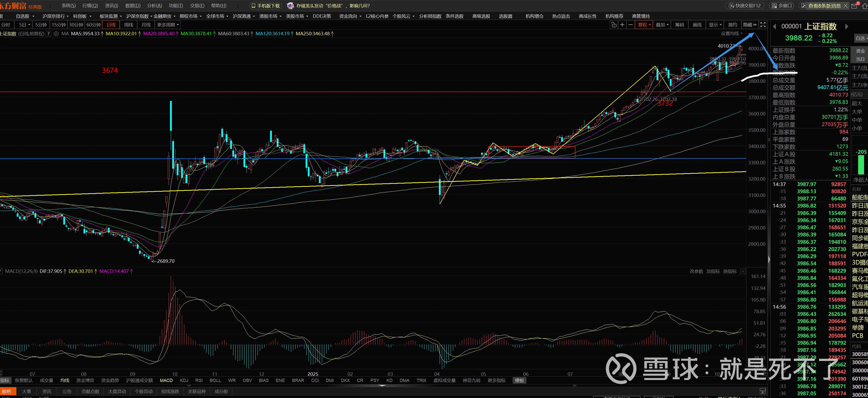
Task: Toggle 画线 drawing mode
Action: [x=697, y=25]
